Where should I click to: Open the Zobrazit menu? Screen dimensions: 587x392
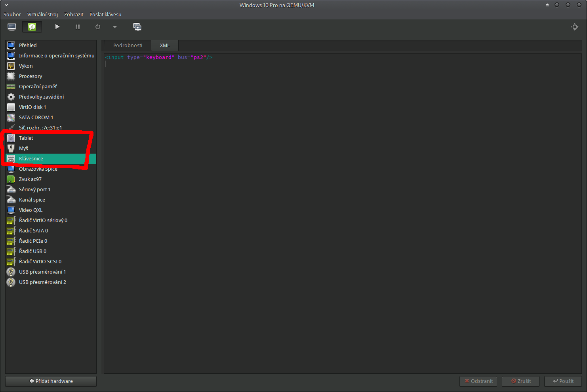point(74,14)
